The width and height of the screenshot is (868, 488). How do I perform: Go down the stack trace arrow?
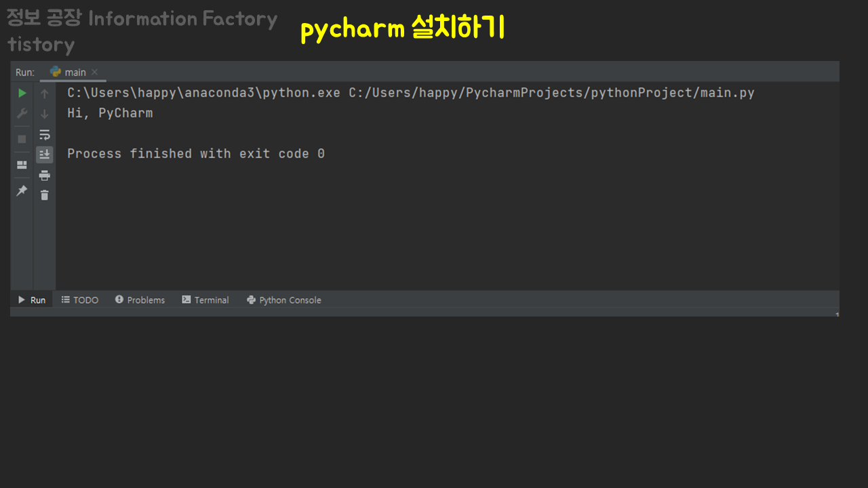[x=45, y=114]
